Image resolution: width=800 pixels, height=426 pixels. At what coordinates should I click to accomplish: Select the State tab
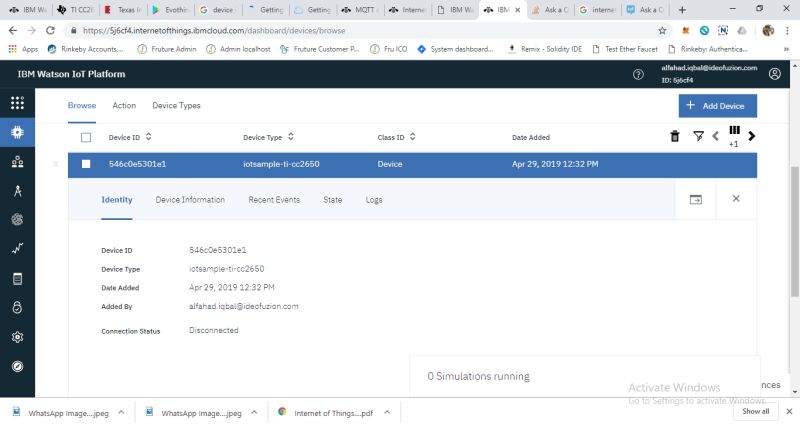tap(333, 200)
